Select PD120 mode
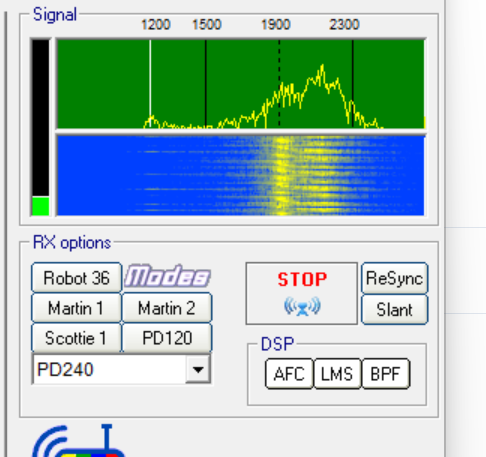The width and height of the screenshot is (486, 457). point(167,338)
